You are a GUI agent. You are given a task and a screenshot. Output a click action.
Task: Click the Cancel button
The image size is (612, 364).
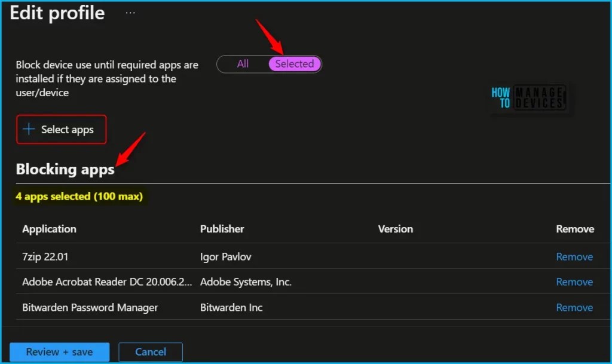(150, 351)
